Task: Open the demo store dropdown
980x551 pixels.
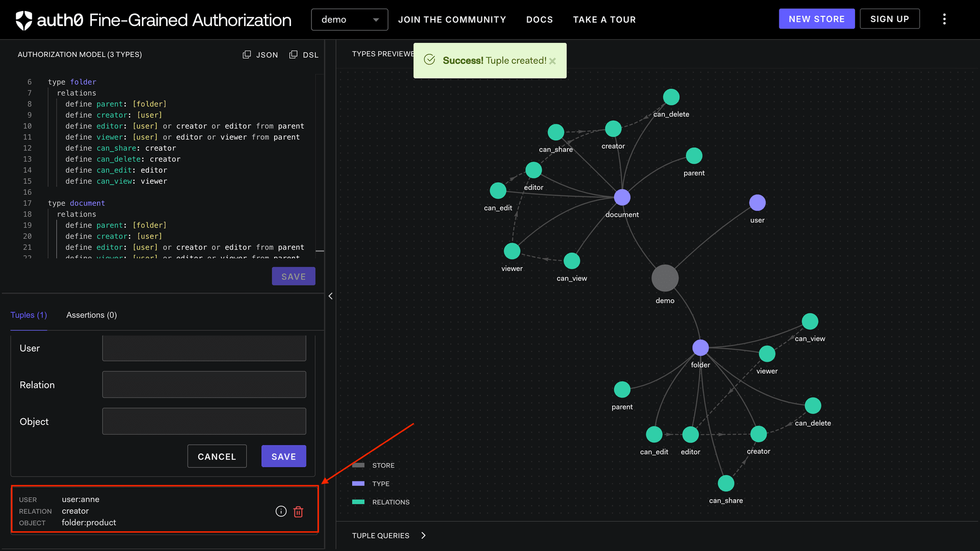Action: point(349,19)
